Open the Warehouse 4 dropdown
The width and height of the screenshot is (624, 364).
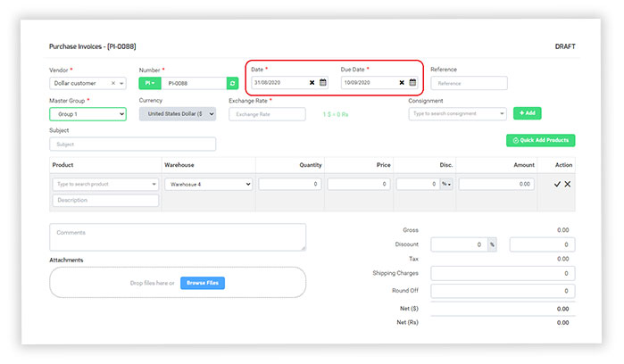click(x=209, y=184)
